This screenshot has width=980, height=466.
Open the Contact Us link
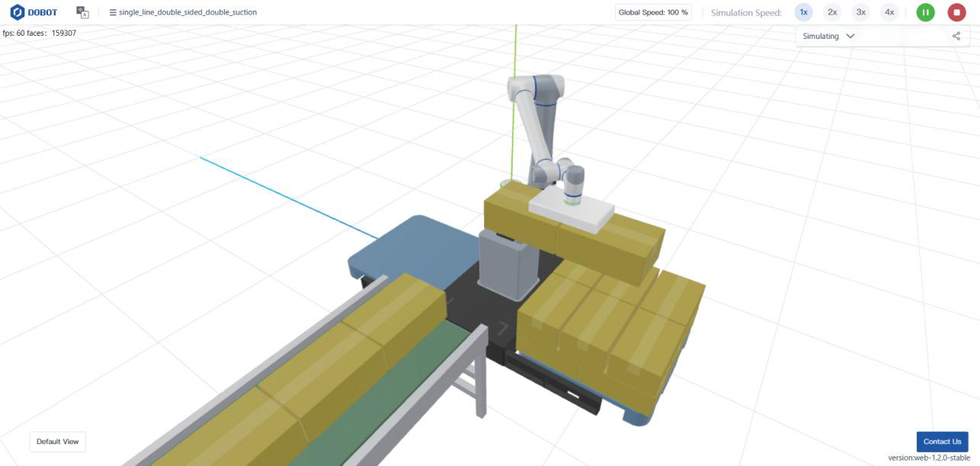pos(942,442)
